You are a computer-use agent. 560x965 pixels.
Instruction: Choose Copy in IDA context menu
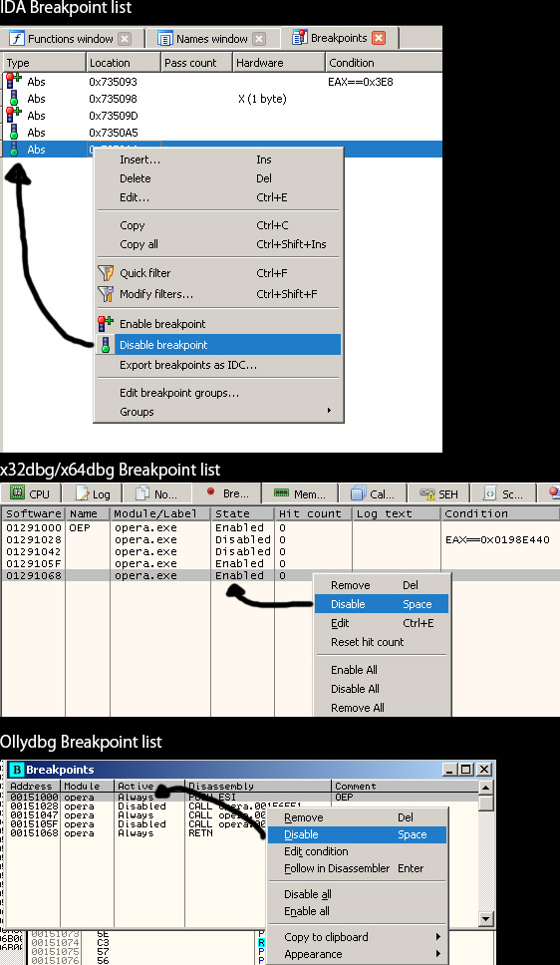(x=218, y=225)
